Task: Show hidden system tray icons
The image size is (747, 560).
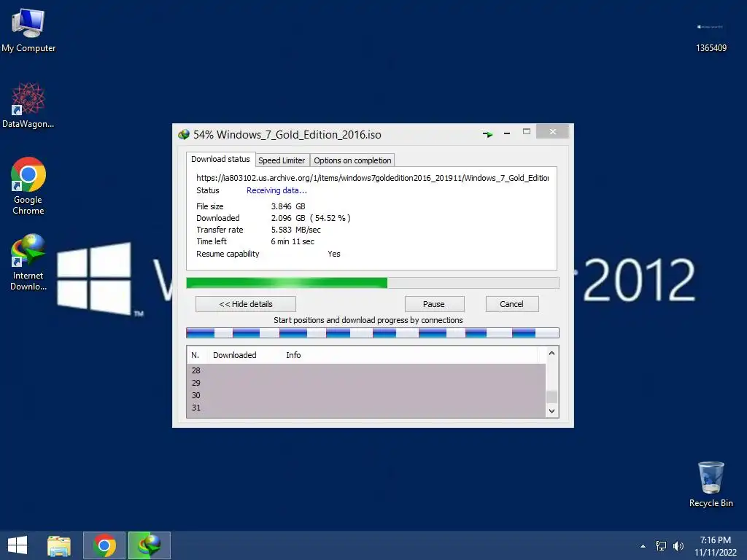Action: [x=643, y=546]
